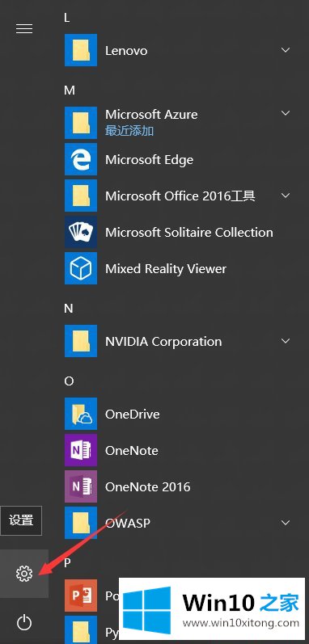This screenshot has width=309, height=644.
Task: Expand the OWASP folder chevron
Action: (286, 523)
